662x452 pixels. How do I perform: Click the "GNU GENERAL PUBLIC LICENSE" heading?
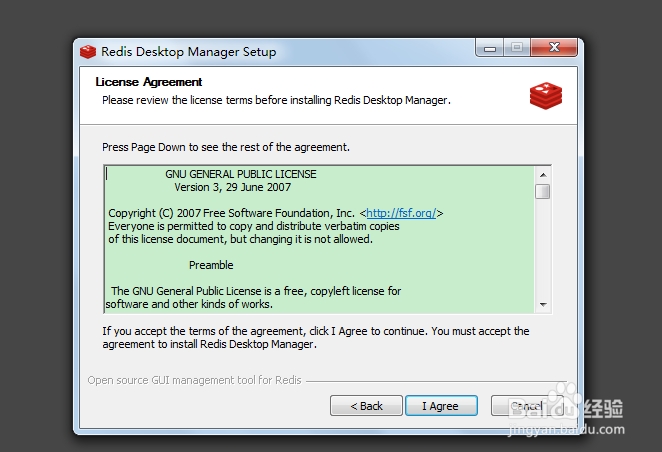[241, 174]
